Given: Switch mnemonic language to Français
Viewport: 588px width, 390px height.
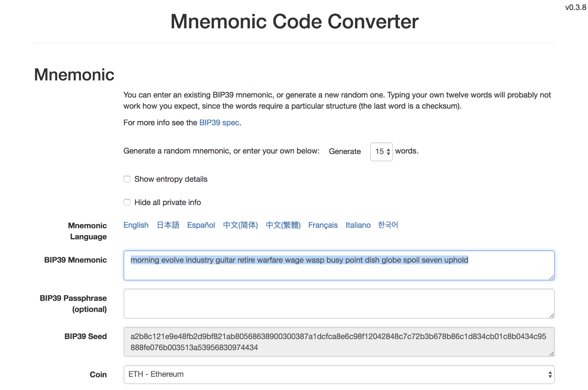Looking at the screenshot, I should [x=323, y=225].
